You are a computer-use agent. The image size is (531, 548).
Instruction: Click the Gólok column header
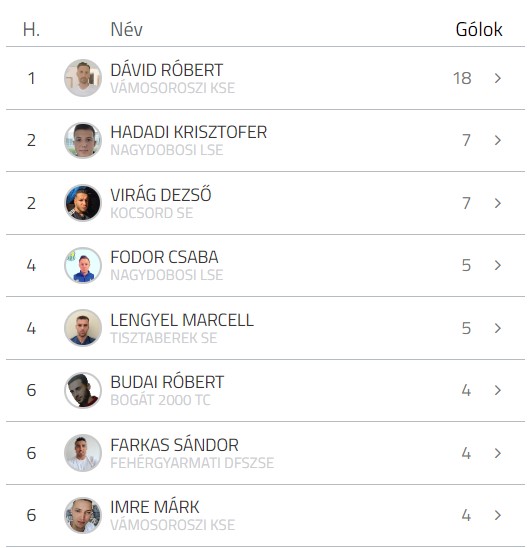point(479,29)
